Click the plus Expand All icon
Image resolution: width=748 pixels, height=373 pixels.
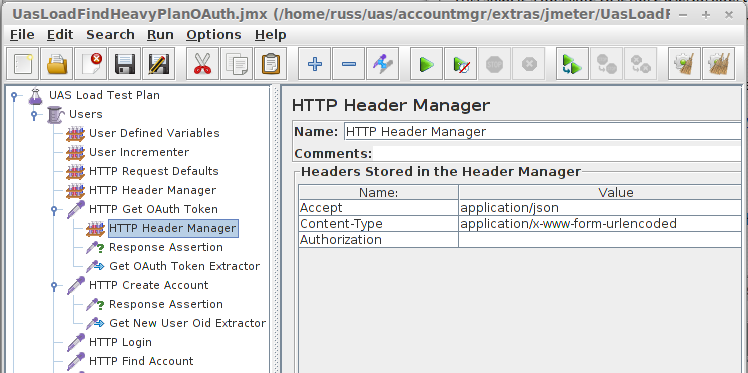pos(314,63)
